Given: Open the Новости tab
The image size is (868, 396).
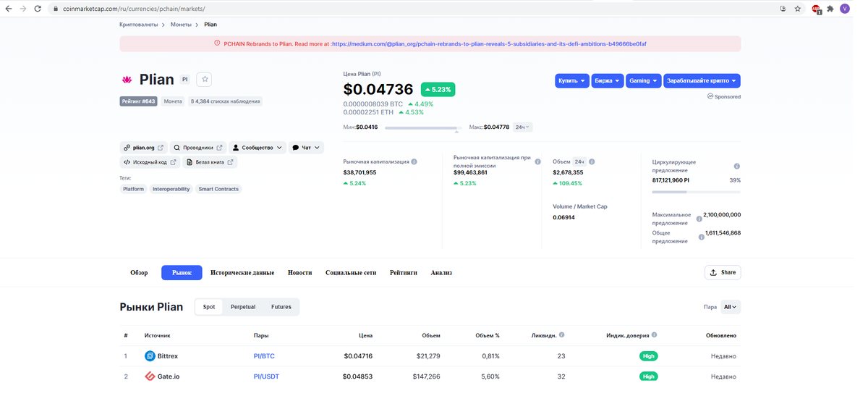Looking at the screenshot, I should click(x=299, y=273).
